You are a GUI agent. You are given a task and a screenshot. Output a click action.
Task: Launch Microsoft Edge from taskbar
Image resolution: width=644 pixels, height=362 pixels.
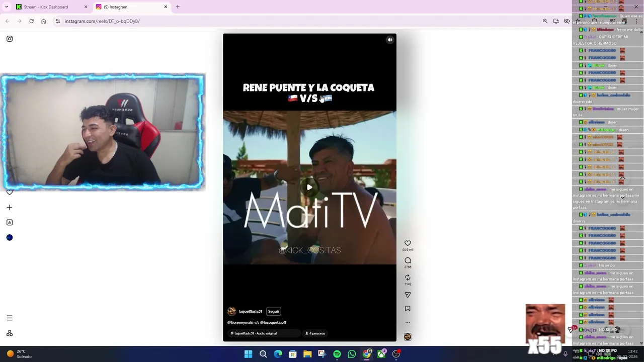tap(278, 354)
